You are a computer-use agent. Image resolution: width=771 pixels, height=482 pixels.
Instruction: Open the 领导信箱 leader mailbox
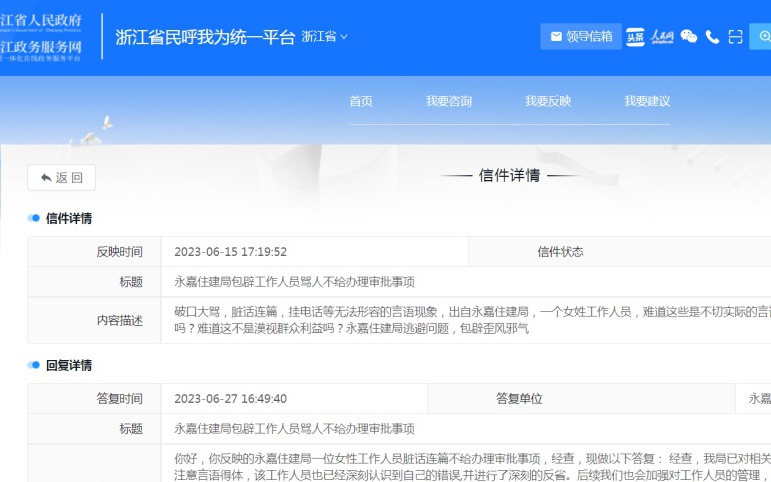[580, 37]
